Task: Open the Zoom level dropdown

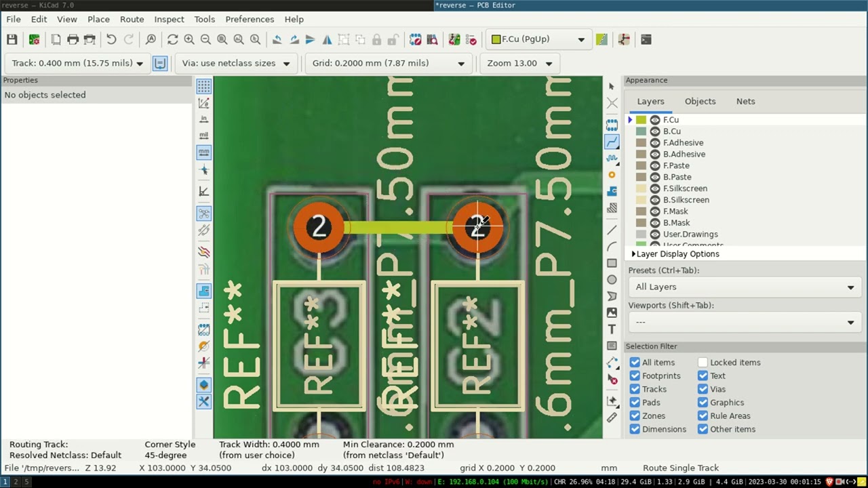Action: 519,63
